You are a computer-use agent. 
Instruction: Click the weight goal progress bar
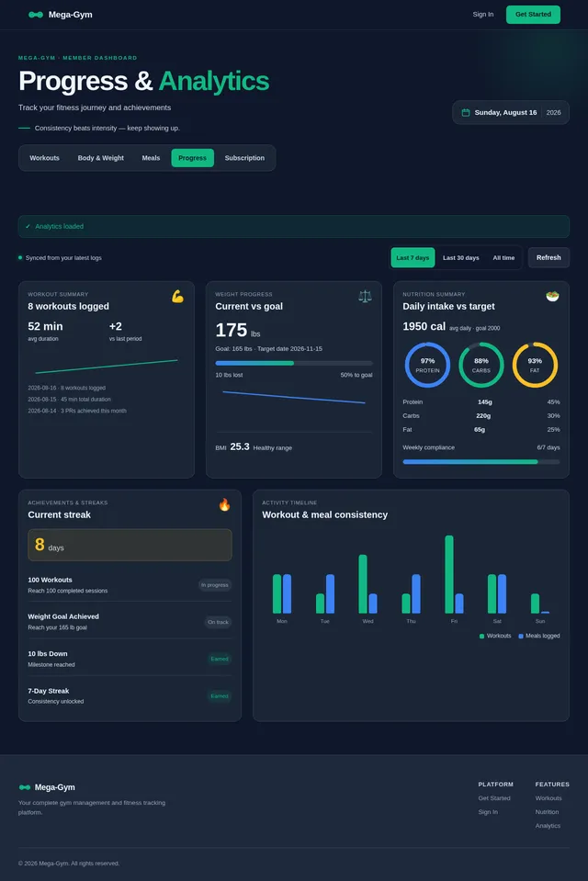pyautogui.click(x=293, y=364)
